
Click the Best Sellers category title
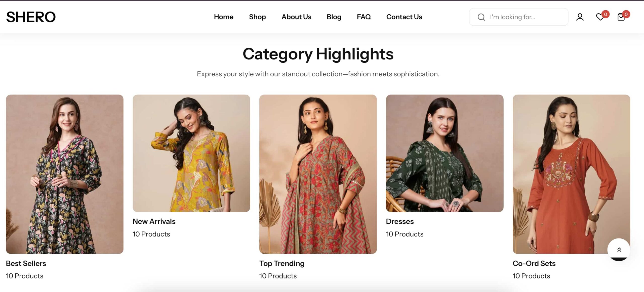(26, 263)
